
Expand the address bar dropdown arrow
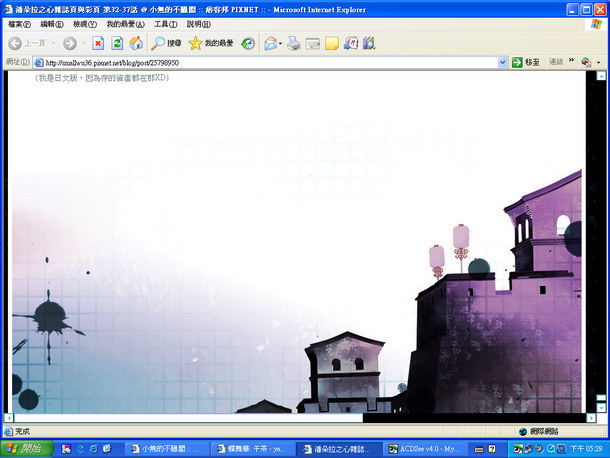tap(503, 62)
